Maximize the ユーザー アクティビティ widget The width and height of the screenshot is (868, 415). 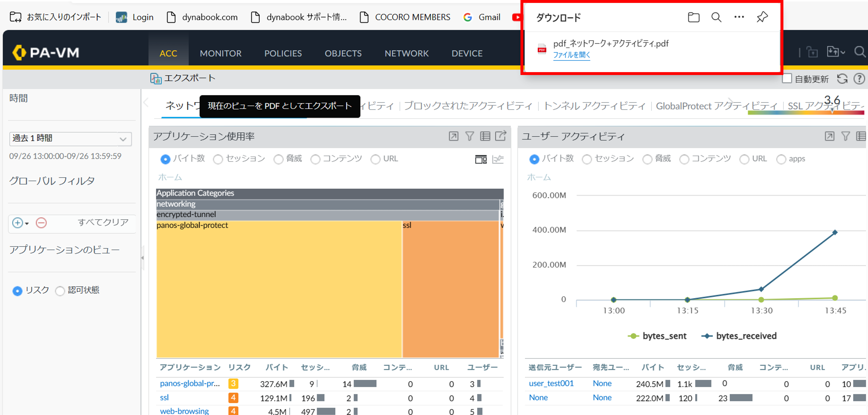pos(829,136)
